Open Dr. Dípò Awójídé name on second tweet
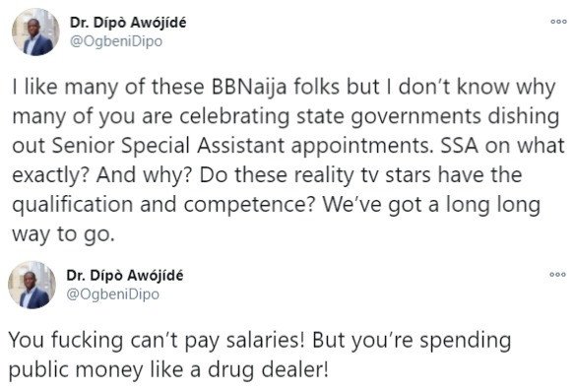The width and height of the screenshot is (575, 392). click(125, 276)
